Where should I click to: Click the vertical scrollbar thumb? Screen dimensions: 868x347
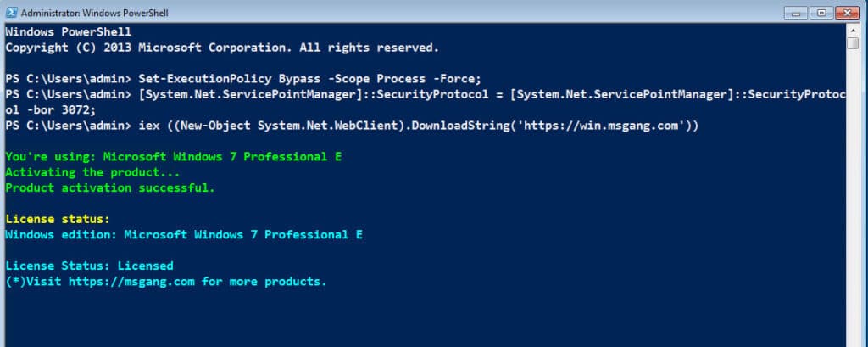pyautogui.click(x=853, y=44)
